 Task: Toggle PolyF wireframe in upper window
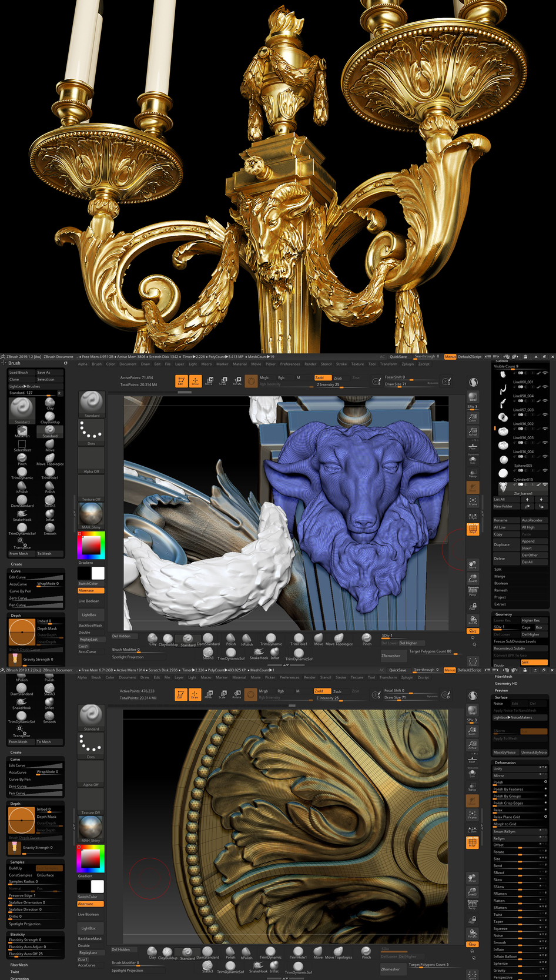click(x=473, y=529)
